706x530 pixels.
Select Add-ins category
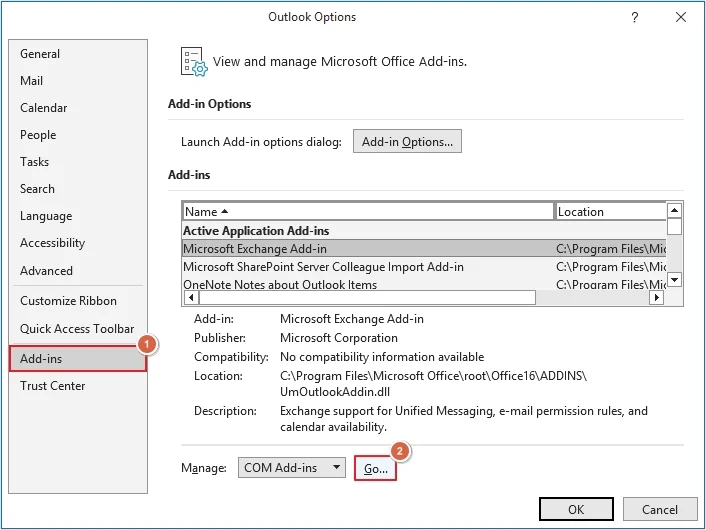[x=78, y=358]
